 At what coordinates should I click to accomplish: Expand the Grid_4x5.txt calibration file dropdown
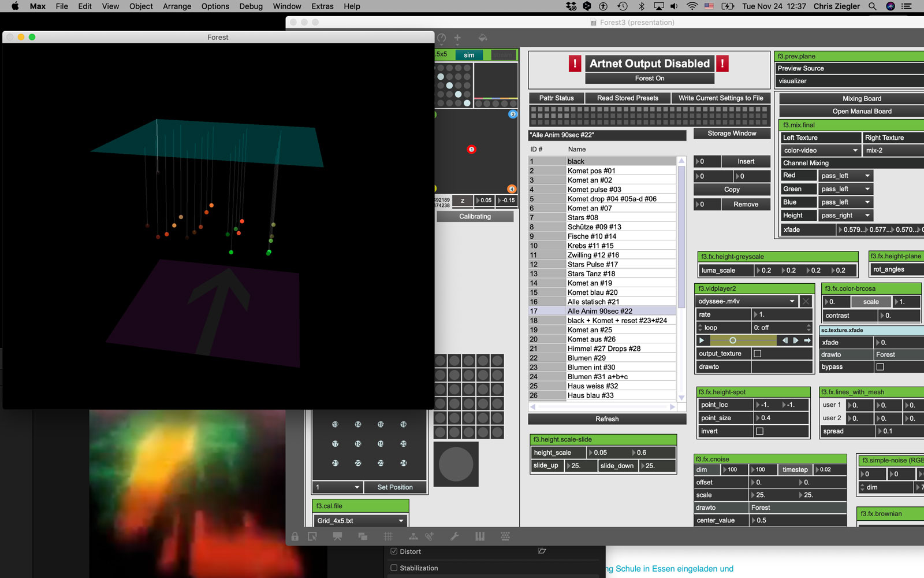tap(360, 521)
